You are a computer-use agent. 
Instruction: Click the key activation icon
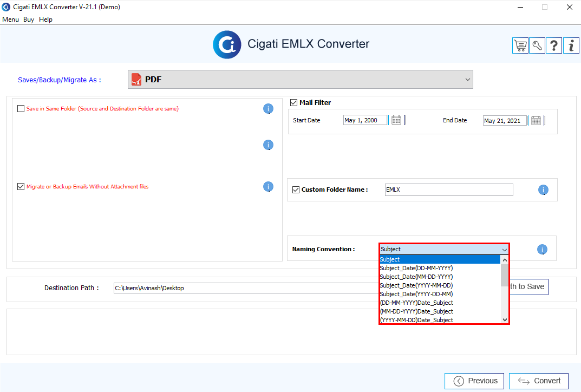coord(537,45)
